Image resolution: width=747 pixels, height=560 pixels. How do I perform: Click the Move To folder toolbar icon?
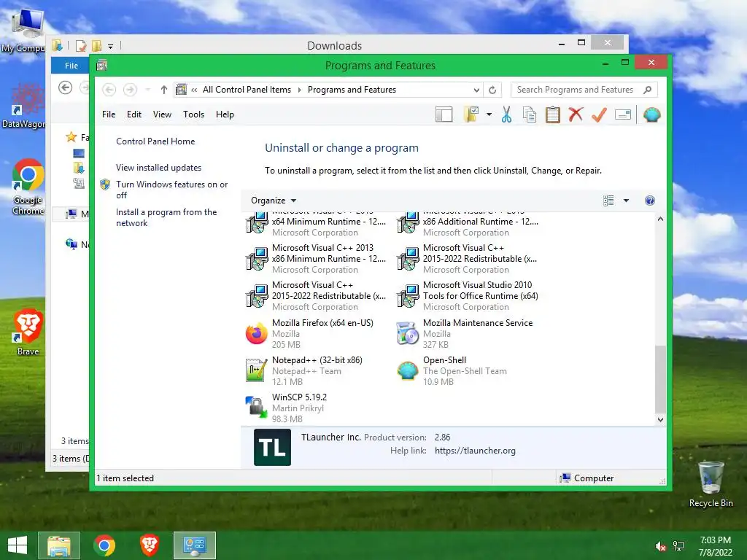click(x=471, y=114)
